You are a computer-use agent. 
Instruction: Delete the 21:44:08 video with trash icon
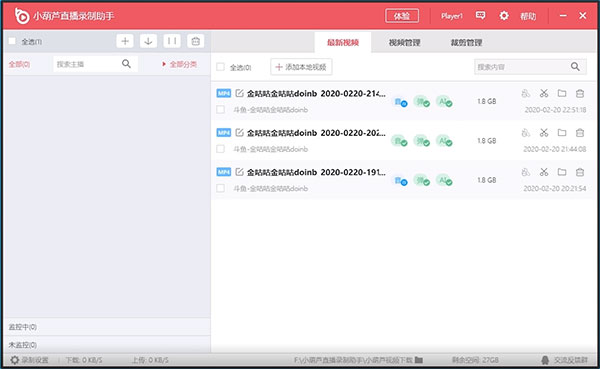[580, 132]
